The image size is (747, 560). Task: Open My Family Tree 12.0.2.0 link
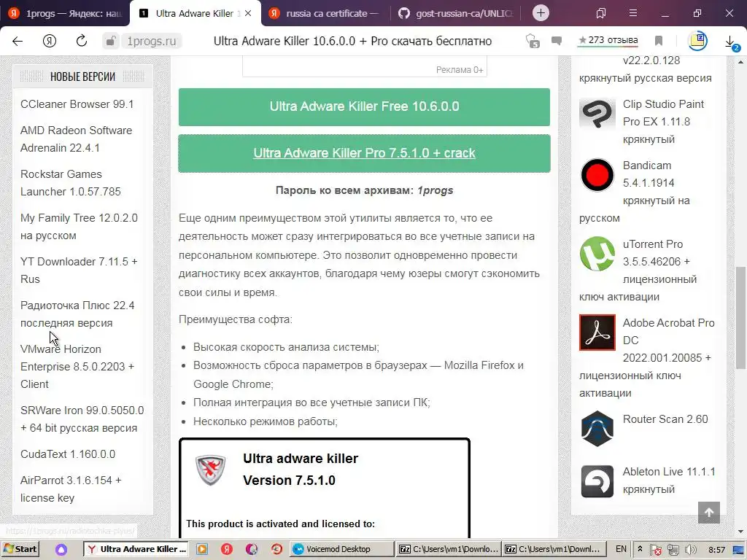pyautogui.click(x=79, y=227)
